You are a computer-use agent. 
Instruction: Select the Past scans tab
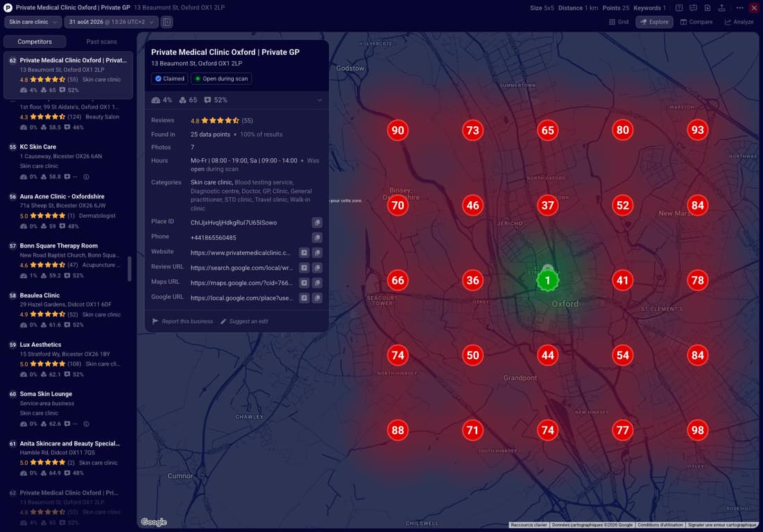click(102, 42)
